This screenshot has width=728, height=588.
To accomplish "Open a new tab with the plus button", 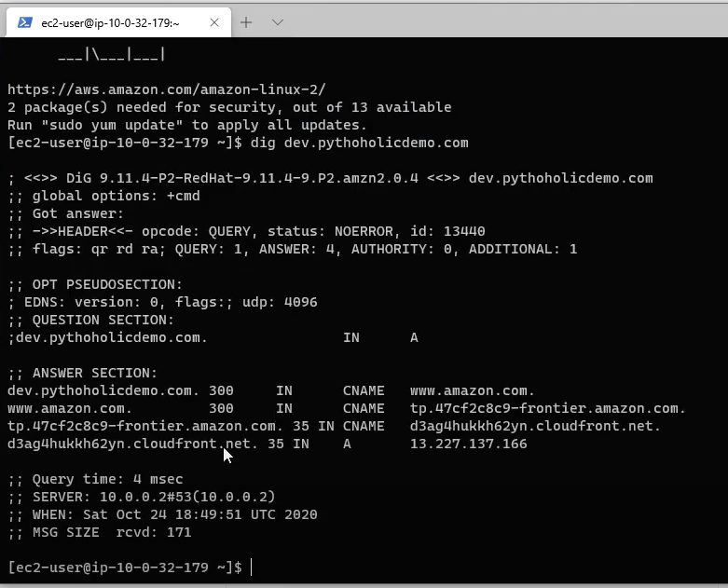I will (x=246, y=22).
